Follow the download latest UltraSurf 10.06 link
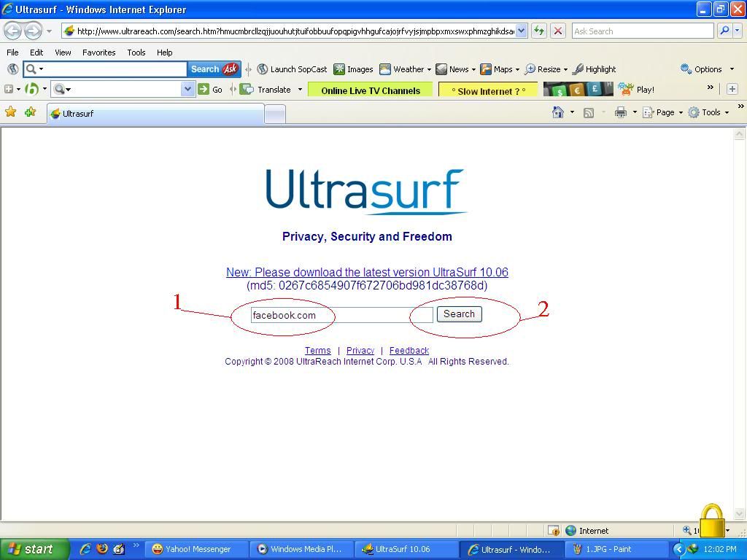The width and height of the screenshot is (747, 560). [x=368, y=273]
